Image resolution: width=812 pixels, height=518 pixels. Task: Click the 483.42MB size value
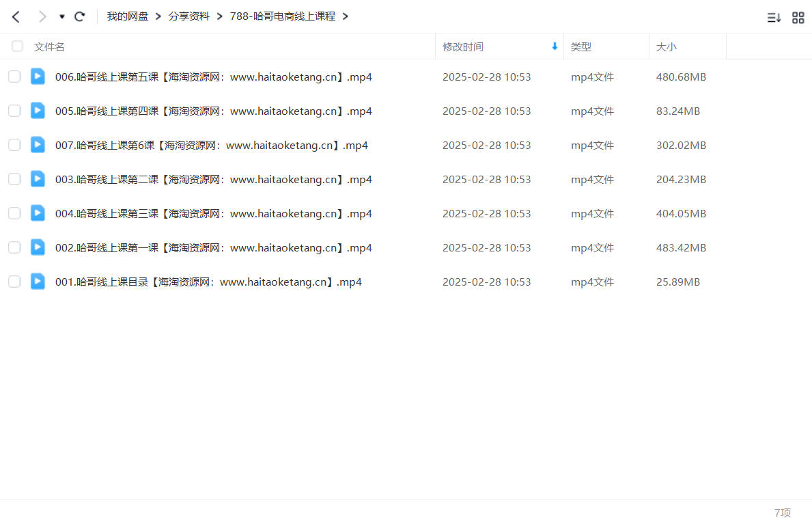[681, 248]
